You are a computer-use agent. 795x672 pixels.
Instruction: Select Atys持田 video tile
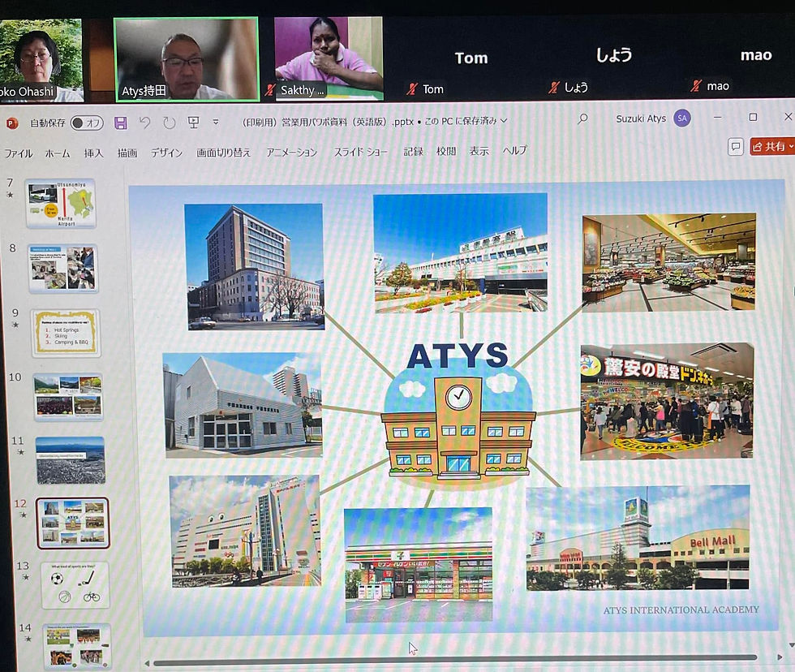click(x=187, y=59)
